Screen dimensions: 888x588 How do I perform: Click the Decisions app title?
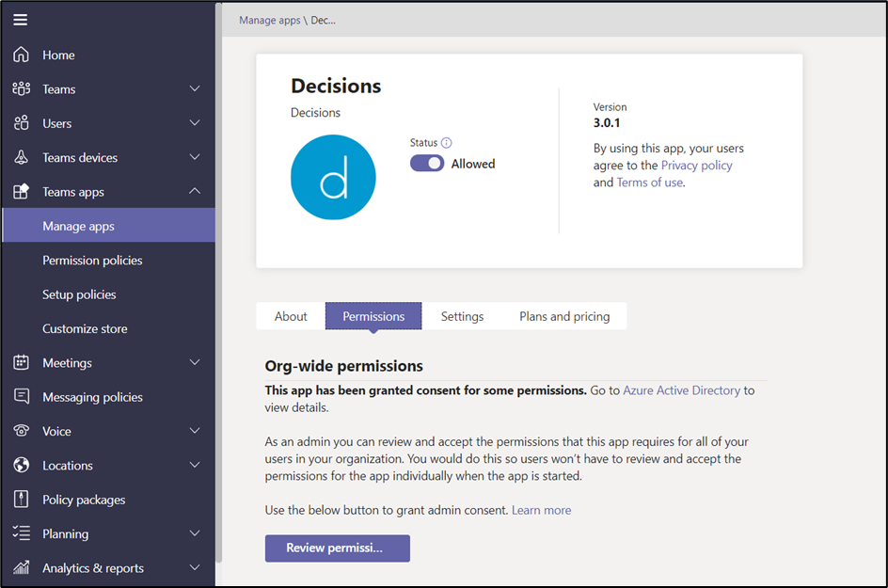[336, 87]
